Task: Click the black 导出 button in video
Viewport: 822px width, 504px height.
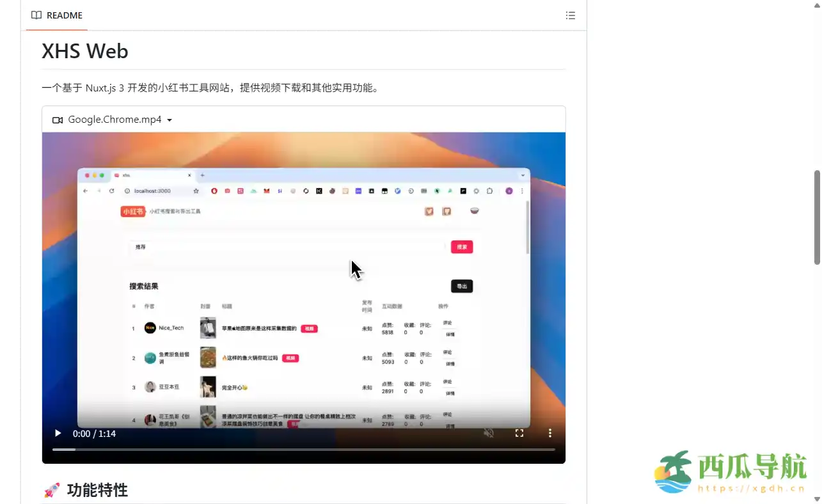Action: [x=462, y=287]
